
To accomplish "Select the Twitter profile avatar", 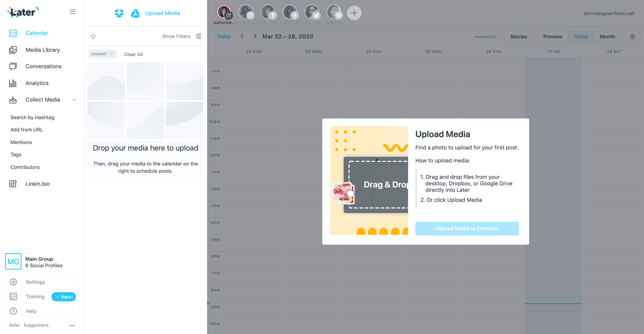I will click(312, 12).
